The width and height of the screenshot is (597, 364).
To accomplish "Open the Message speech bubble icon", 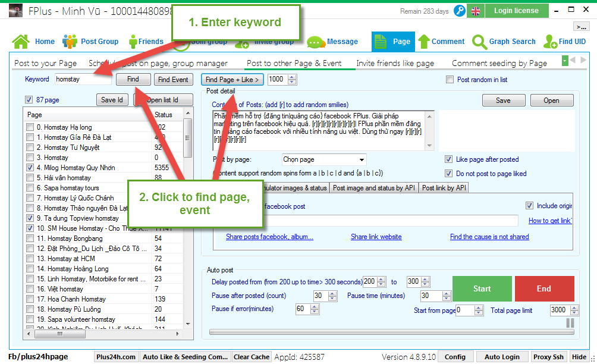I will point(316,42).
